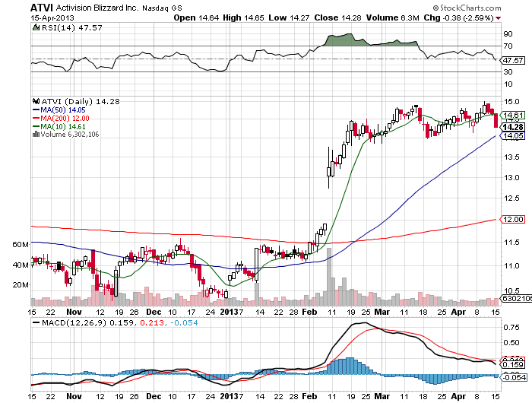This screenshot has width=532, height=403.
Task: Click the Apr label under the price chart
Action: [x=458, y=312]
